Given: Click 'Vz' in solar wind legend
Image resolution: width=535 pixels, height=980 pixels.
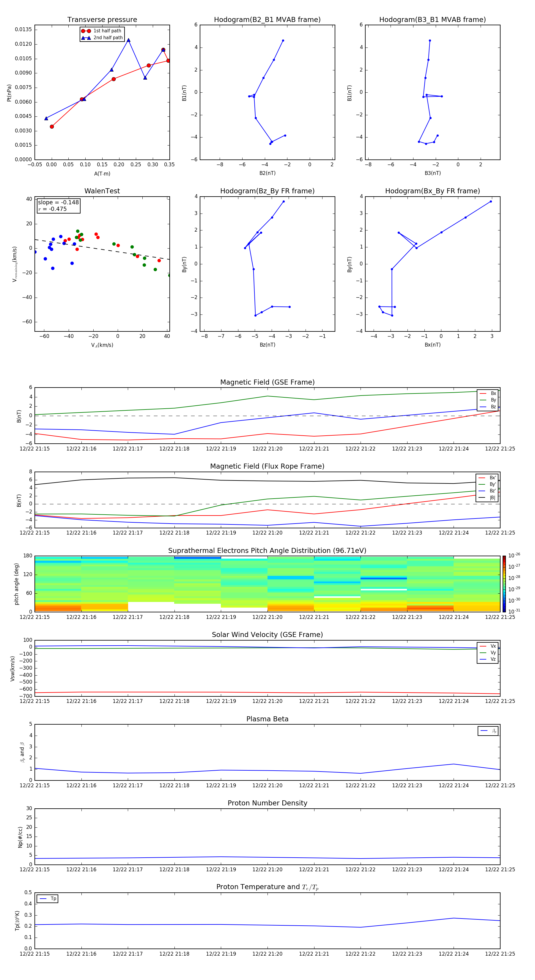Looking at the screenshot, I should (x=493, y=659).
